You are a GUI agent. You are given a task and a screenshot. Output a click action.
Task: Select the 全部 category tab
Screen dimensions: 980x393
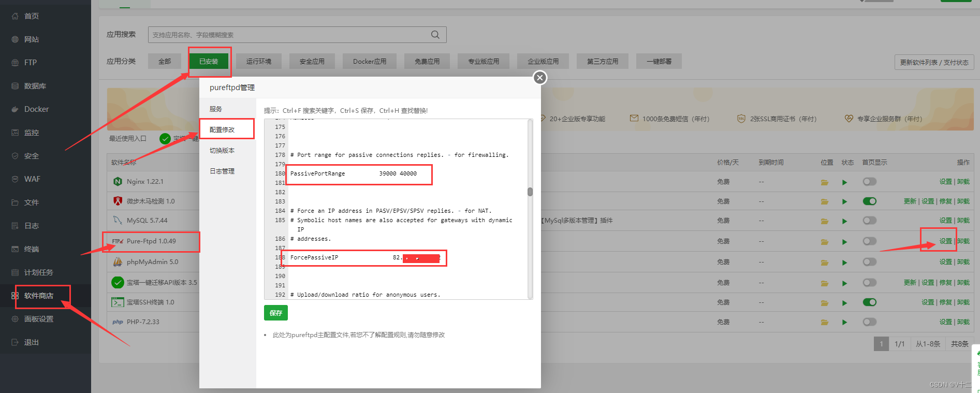[x=165, y=61]
